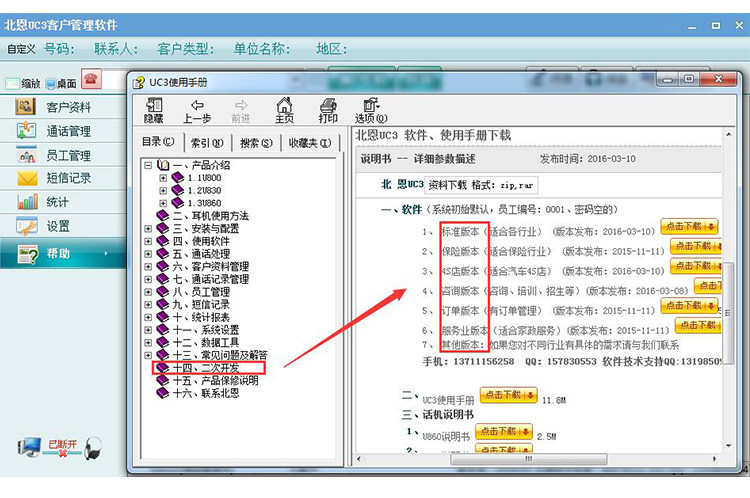Select 十、统计报表 topic
This screenshot has height=498, width=750.
pyautogui.click(x=201, y=317)
